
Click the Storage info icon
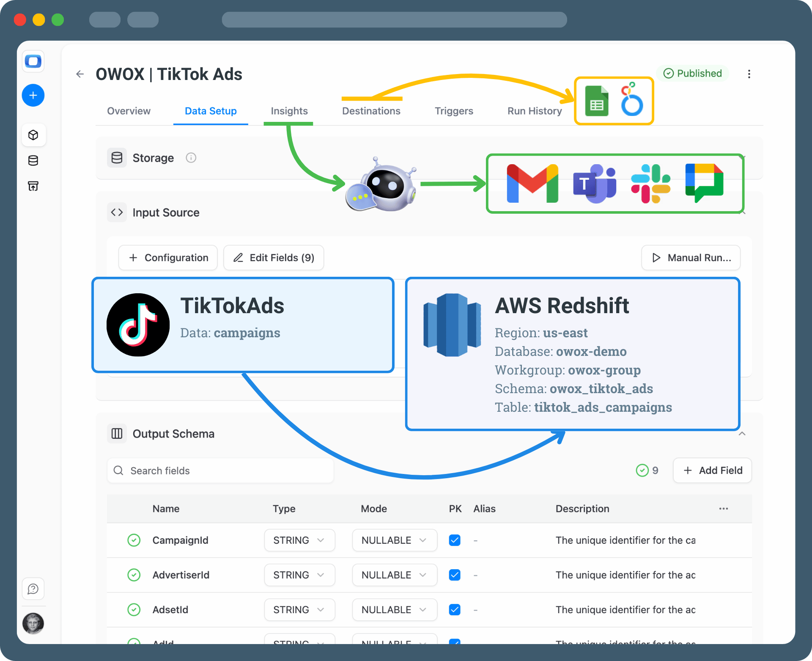tap(191, 158)
